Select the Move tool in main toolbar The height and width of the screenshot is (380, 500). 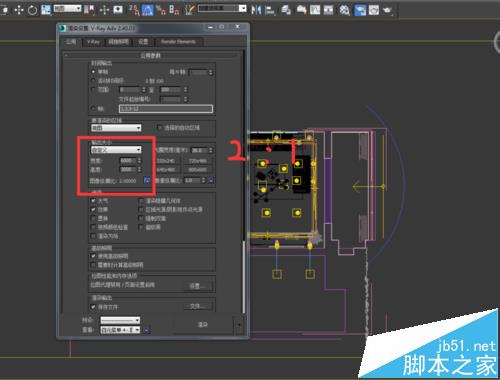point(19,10)
